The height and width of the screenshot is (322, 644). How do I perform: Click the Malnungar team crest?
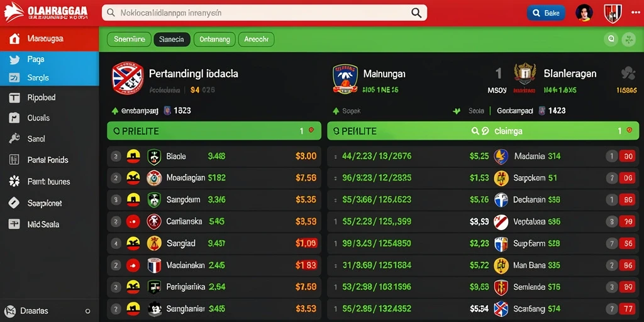click(345, 78)
